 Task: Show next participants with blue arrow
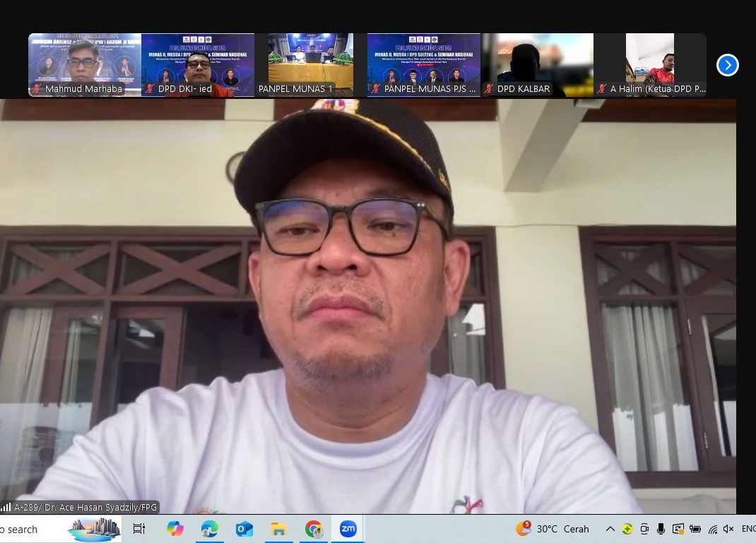coord(727,65)
